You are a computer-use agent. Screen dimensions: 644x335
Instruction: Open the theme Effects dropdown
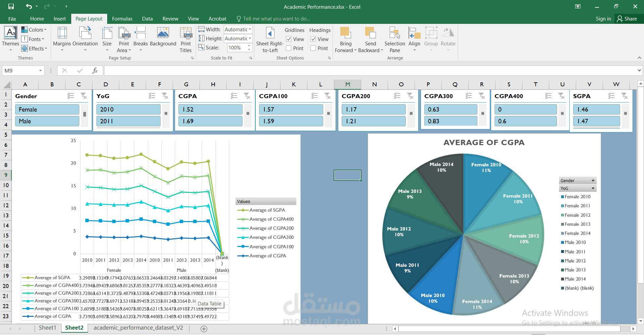pyautogui.click(x=34, y=48)
